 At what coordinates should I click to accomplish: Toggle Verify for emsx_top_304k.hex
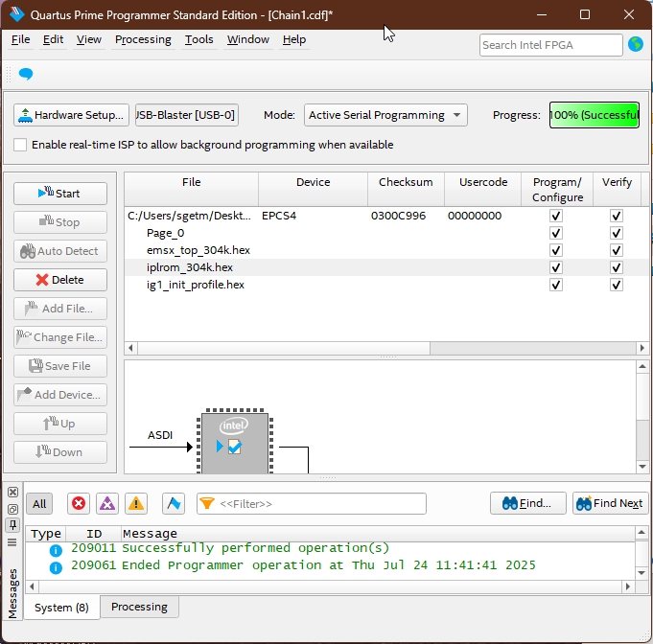pos(617,250)
